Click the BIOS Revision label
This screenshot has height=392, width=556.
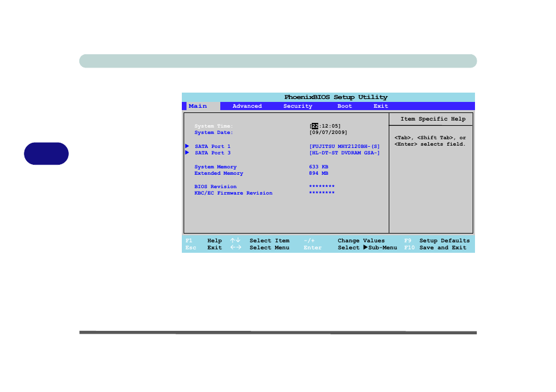click(x=215, y=186)
